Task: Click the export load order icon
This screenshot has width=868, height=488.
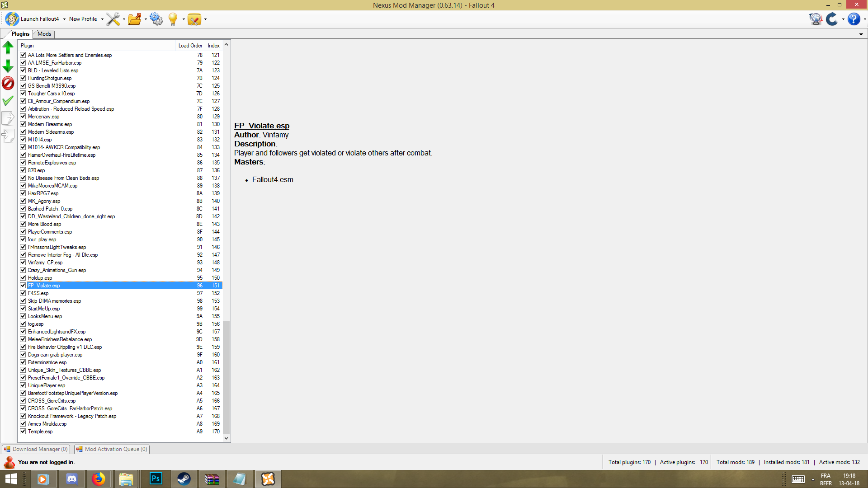Action: (x=8, y=118)
